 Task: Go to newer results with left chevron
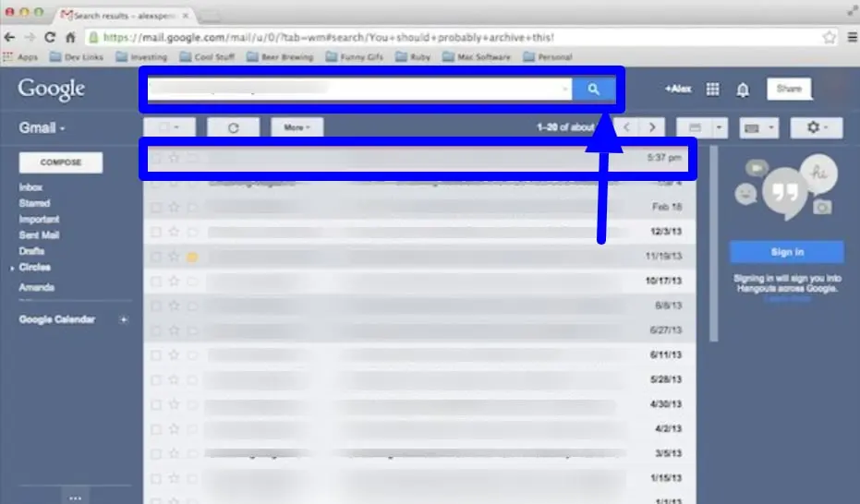(x=626, y=127)
